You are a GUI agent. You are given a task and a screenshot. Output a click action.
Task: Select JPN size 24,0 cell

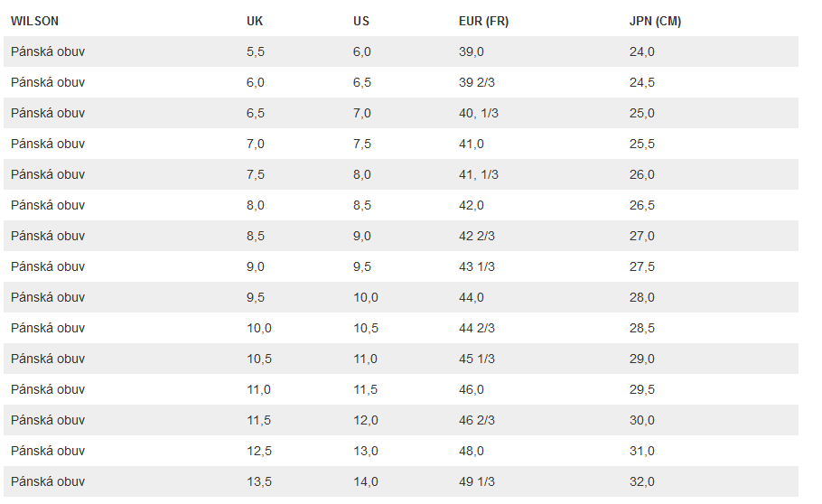[x=642, y=51]
